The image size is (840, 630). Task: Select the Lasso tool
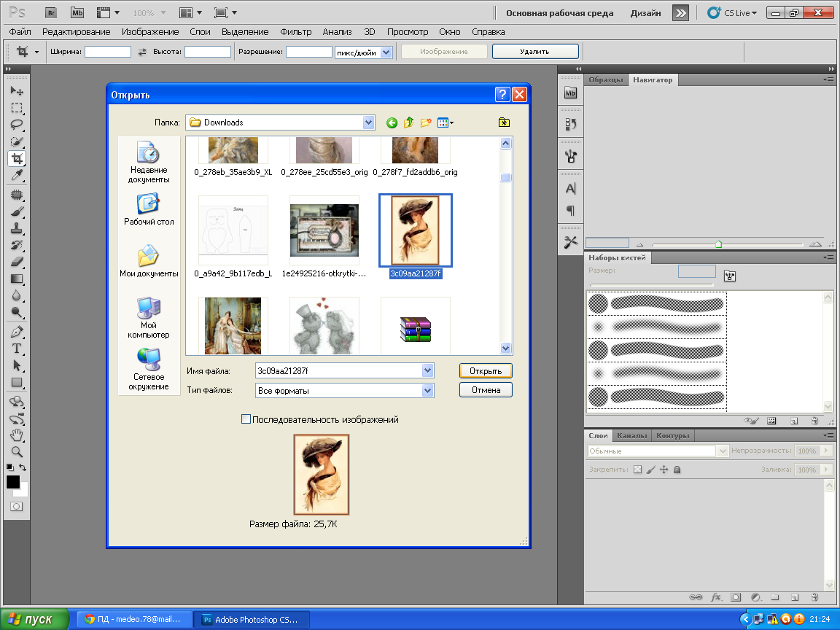17,124
